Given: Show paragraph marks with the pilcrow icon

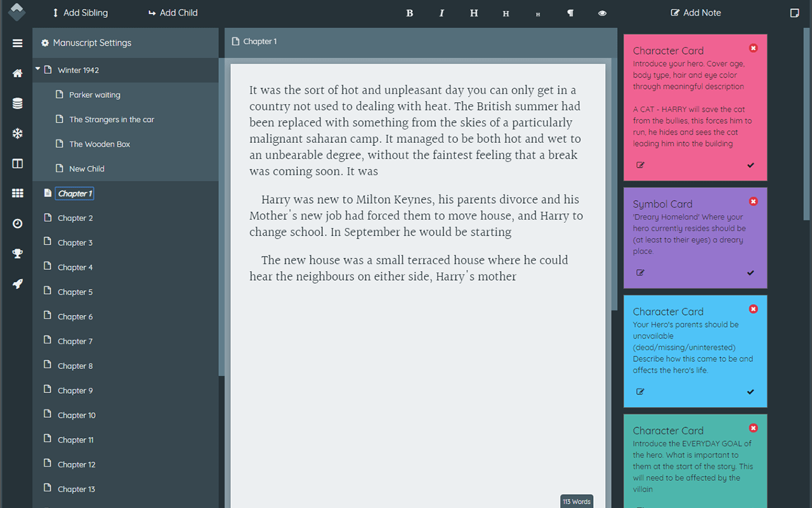Looking at the screenshot, I should coord(570,13).
